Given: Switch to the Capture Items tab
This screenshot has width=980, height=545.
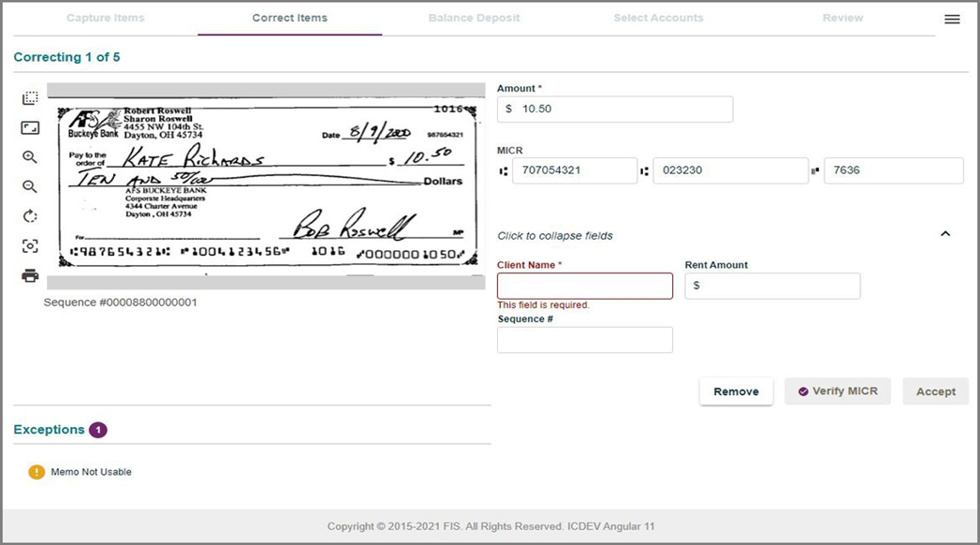Looking at the screenshot, I should (106, 18).
